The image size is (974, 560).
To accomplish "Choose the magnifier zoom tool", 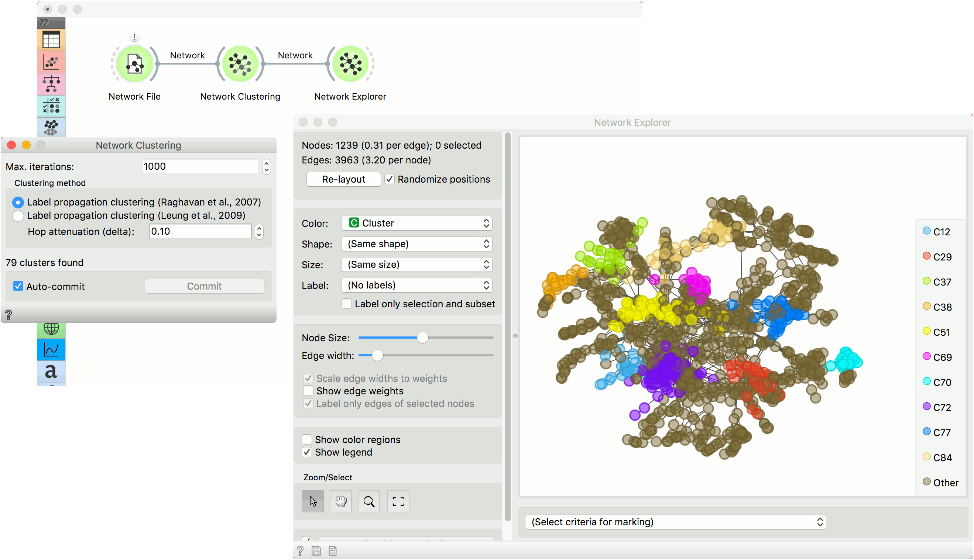I will point(369,501).
